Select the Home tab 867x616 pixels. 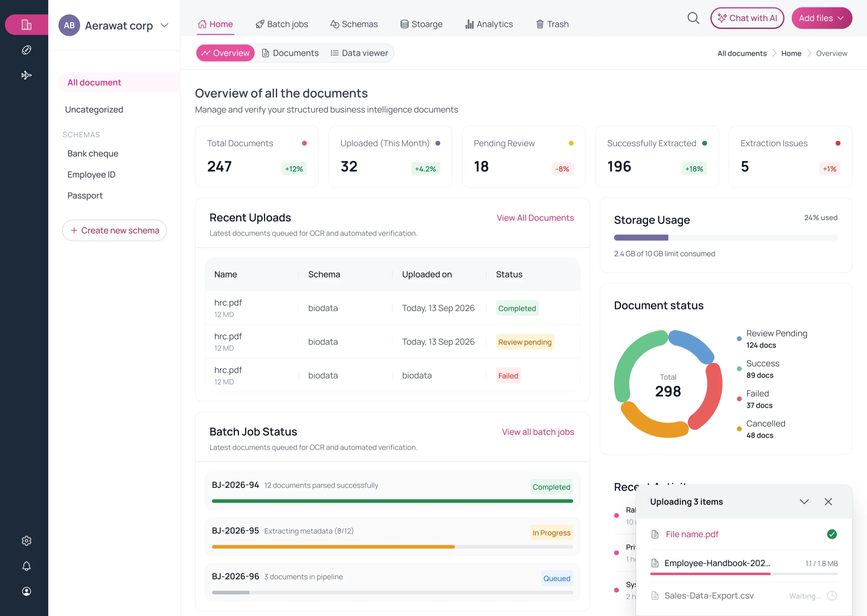[x=215, y=24]
